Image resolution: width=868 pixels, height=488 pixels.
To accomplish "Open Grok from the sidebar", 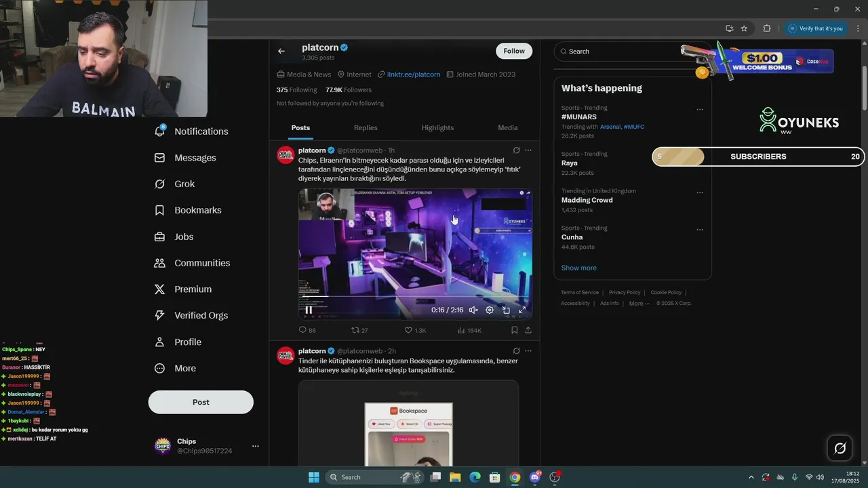I will click(x=176, y=184).
